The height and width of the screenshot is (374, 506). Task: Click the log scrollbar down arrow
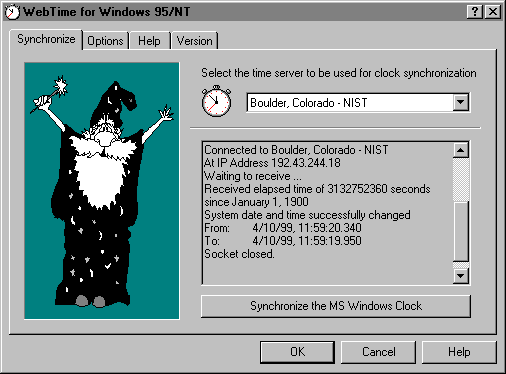461,276
